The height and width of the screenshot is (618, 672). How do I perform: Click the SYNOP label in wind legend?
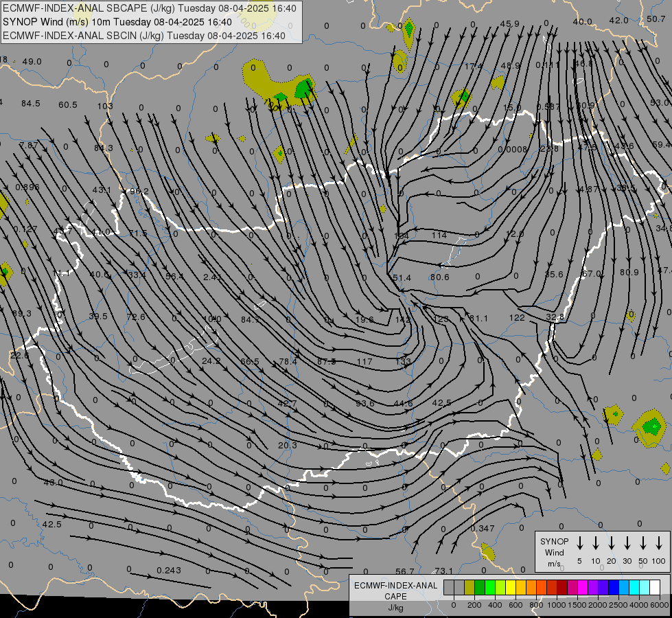coord(554,541)
